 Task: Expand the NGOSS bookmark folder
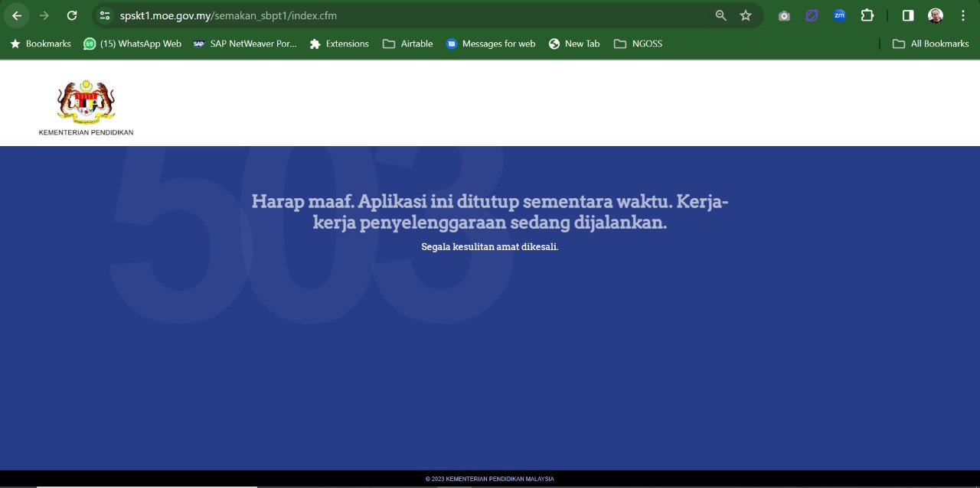coord(638,44)
